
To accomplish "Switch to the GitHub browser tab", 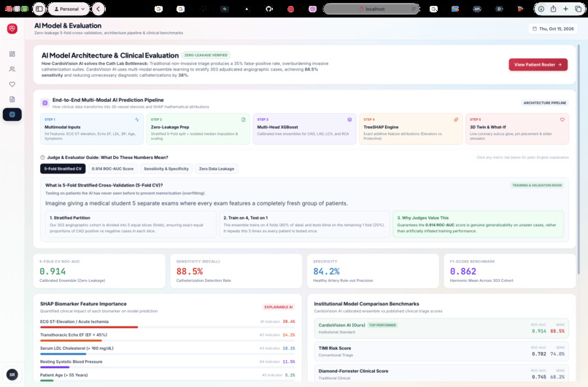I will click(269, 9).
